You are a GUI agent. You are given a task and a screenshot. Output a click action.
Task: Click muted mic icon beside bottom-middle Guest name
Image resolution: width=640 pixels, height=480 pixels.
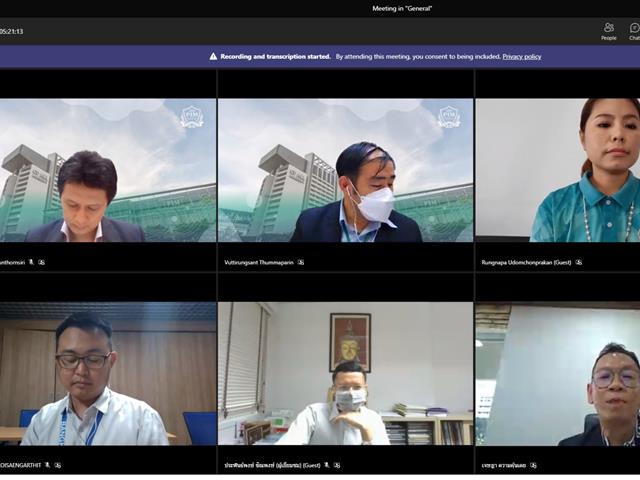(x=326, y=465)
